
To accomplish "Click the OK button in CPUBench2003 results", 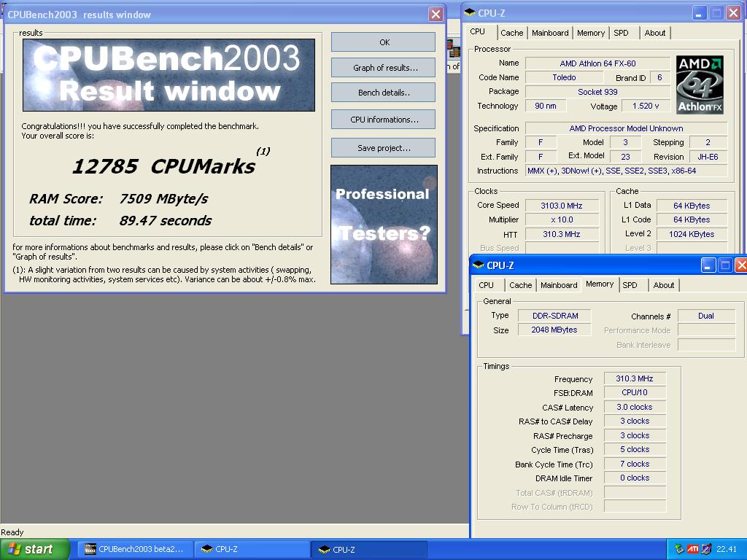I will pos(384,42).
